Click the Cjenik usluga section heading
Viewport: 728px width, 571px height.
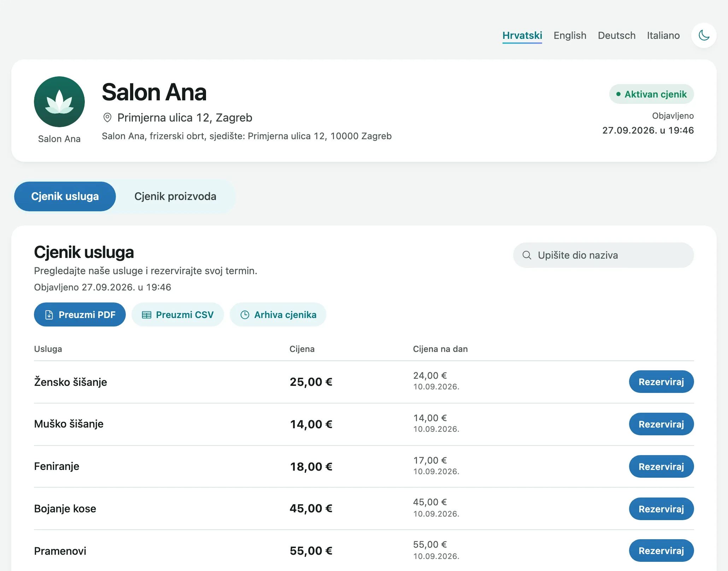tap(84, 252)
